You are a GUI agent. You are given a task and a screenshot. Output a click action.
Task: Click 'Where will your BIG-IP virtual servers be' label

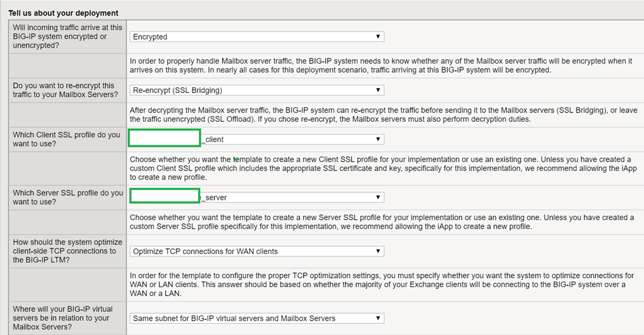[x=62, y=318]
